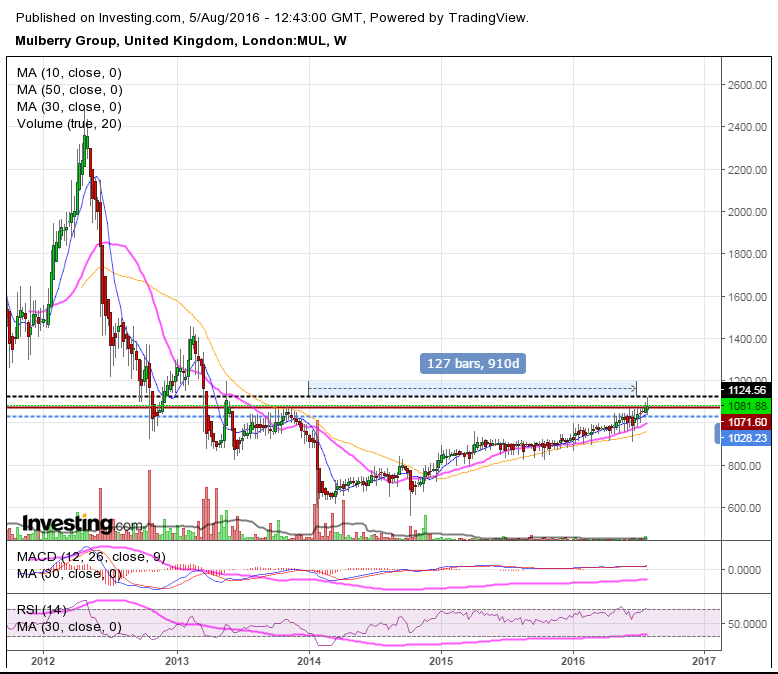Click the 2000.00 price axis label
This screenshot has width=778, height=674.
(747, 212)
